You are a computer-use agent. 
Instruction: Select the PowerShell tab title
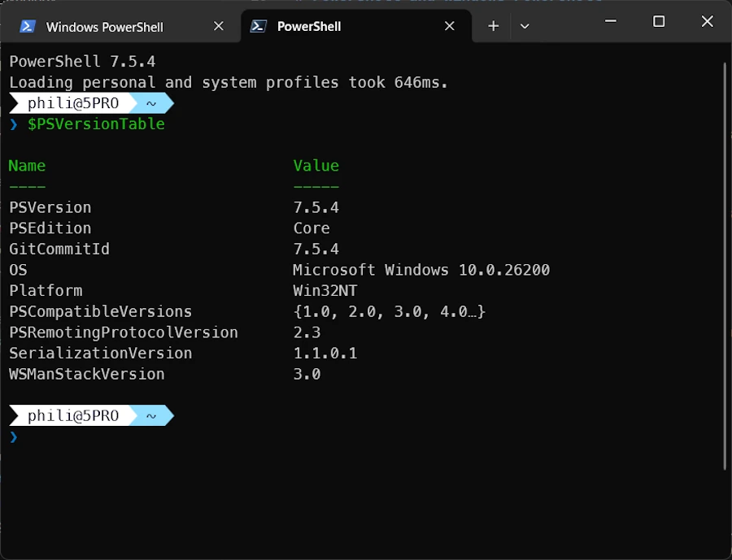pos(308,26)
